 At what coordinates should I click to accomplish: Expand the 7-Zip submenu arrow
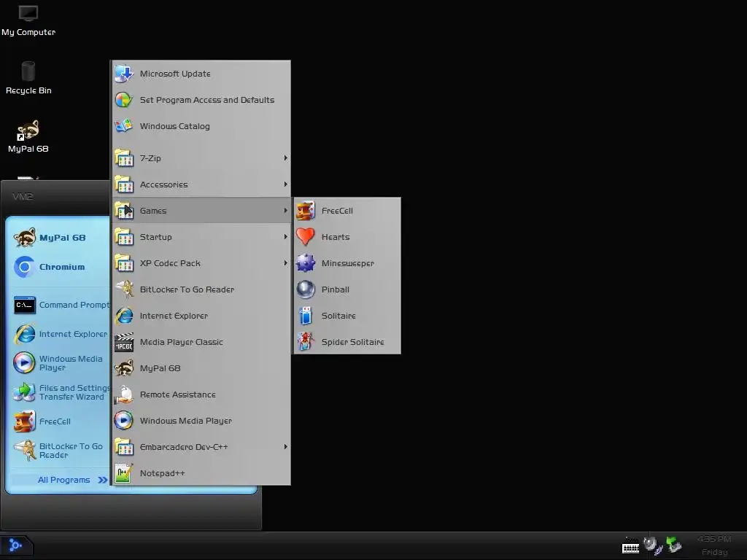tap(285, 158)
